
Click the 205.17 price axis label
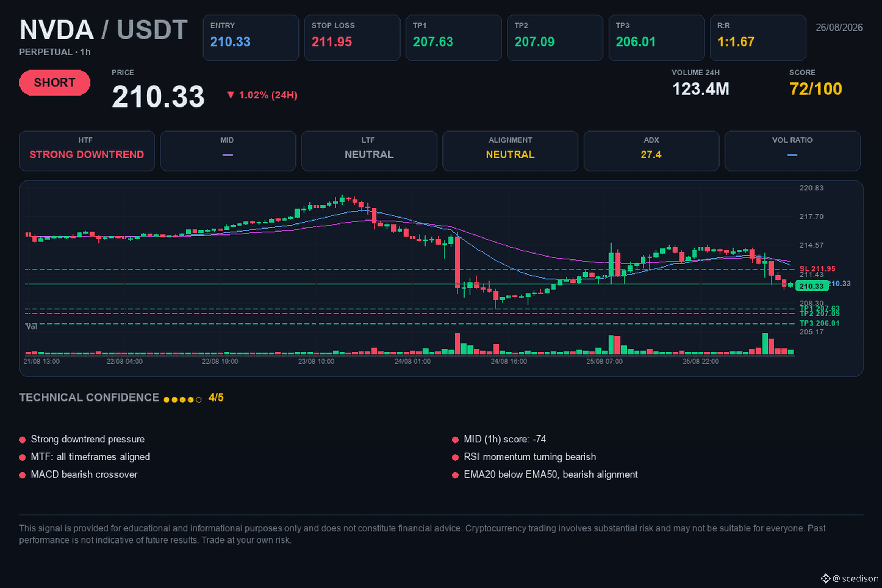pyautogui.click(x=811, y=332)
